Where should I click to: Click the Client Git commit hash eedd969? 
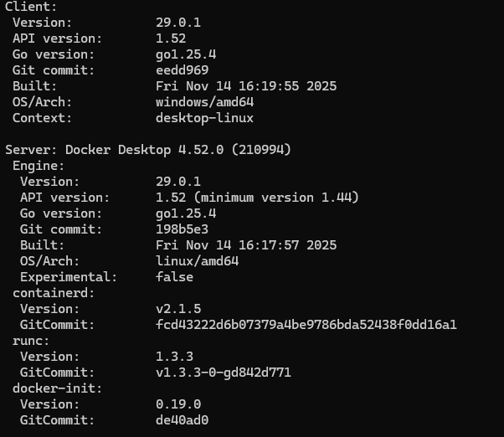click(182, 69)
